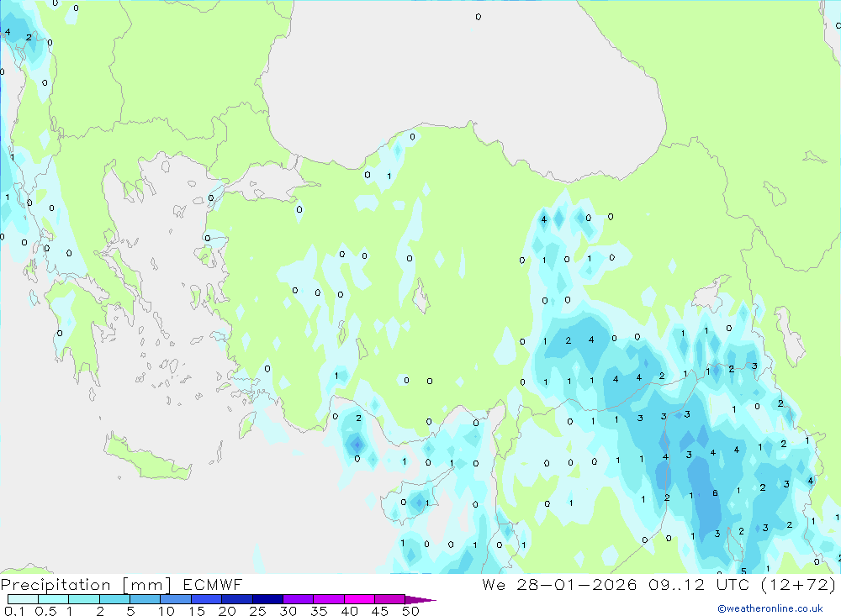This screenshot has height=616, width=841.
Task: Click the 1–2 mm legend color swatch
Action: 84,599
